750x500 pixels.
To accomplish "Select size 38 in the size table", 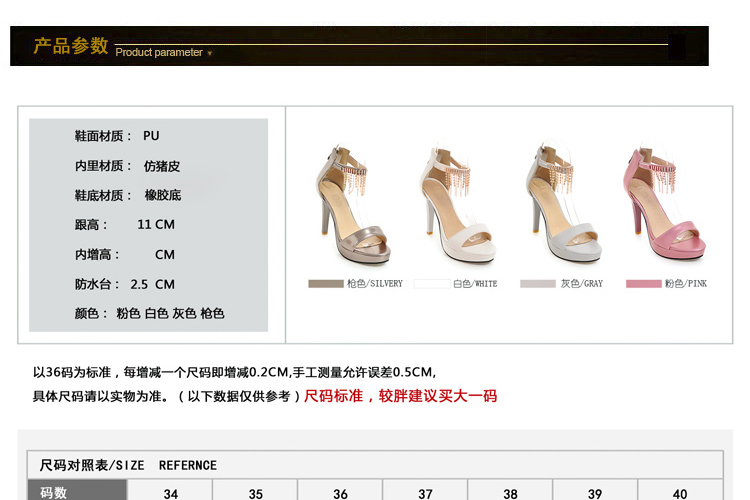I will pos(510,493).
